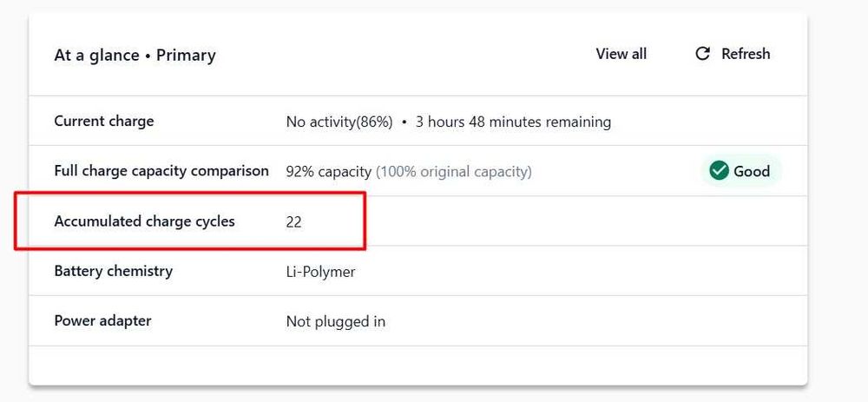Click the charge cycles value 22
Image resolution: width=868 pixels, height=402 pixels.
pos(294,222)
